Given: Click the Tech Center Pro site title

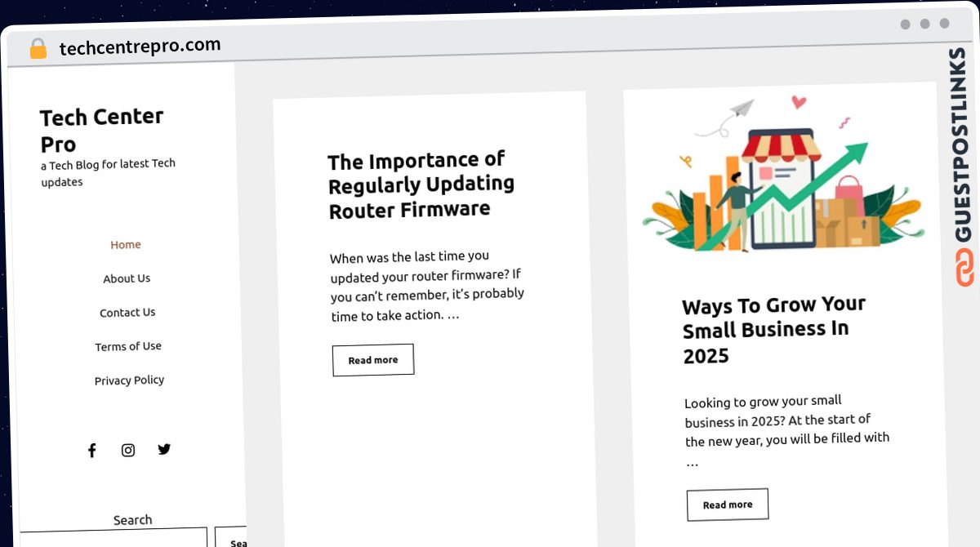Looking at the screenshot, I should tap(102, 130).
